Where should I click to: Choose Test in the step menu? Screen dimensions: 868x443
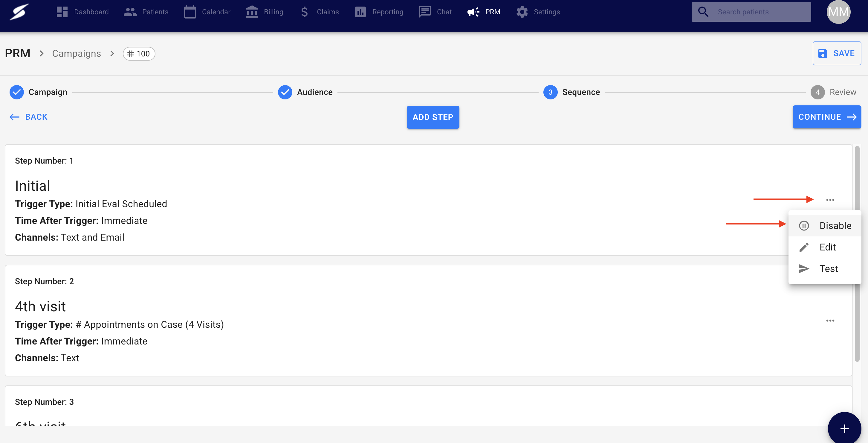tap(828, 269)
